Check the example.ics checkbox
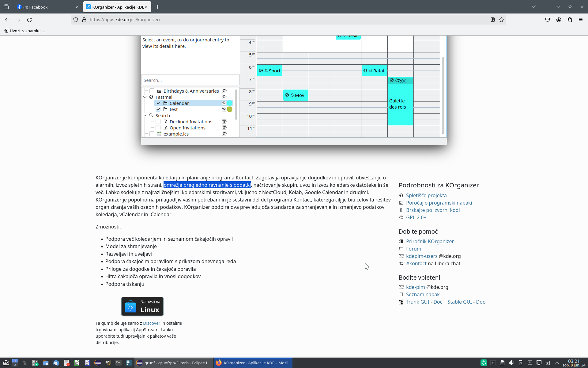The height and width of the screenshot is (368, 588). 152,134
